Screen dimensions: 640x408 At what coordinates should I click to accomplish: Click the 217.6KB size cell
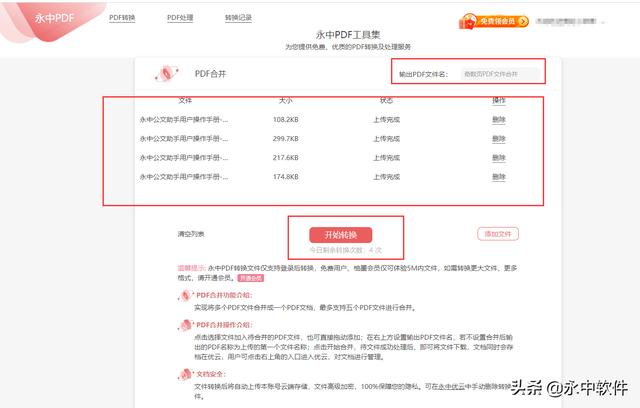click(286, 157)
